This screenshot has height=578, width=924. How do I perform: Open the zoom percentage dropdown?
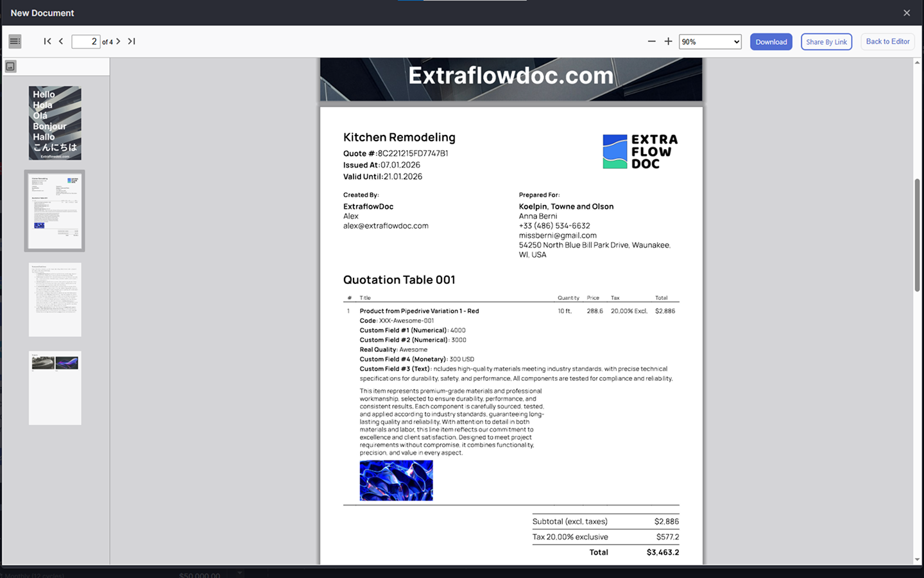click(710, 41)
